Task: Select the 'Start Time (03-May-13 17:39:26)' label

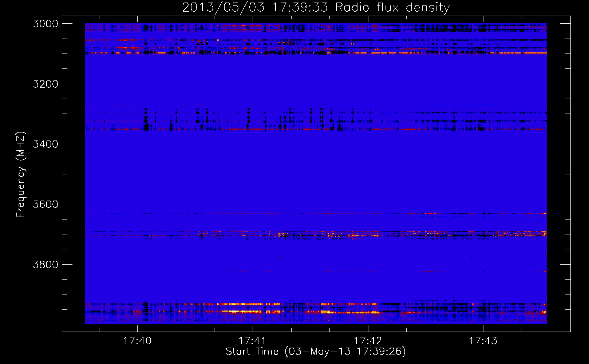Action: pyautogui.click(x=316, y=352)
